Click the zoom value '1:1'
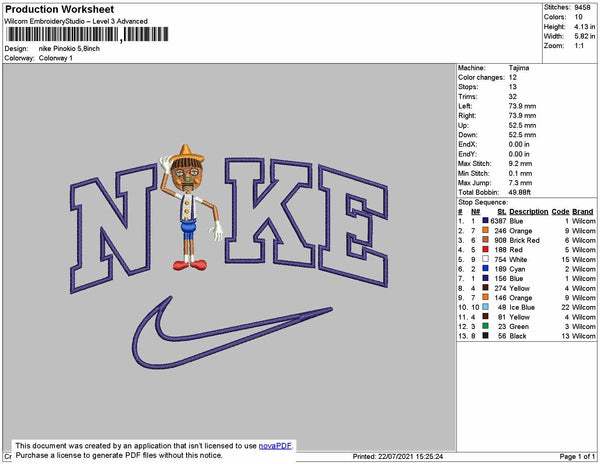Screen dimensions: 600x464 tap(579, 46)
